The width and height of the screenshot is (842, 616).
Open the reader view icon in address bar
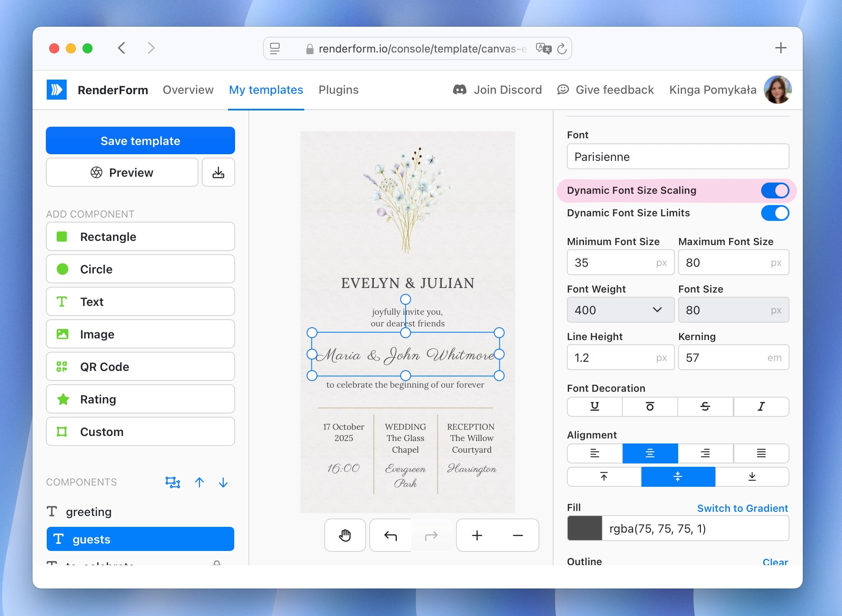point(275,49)
